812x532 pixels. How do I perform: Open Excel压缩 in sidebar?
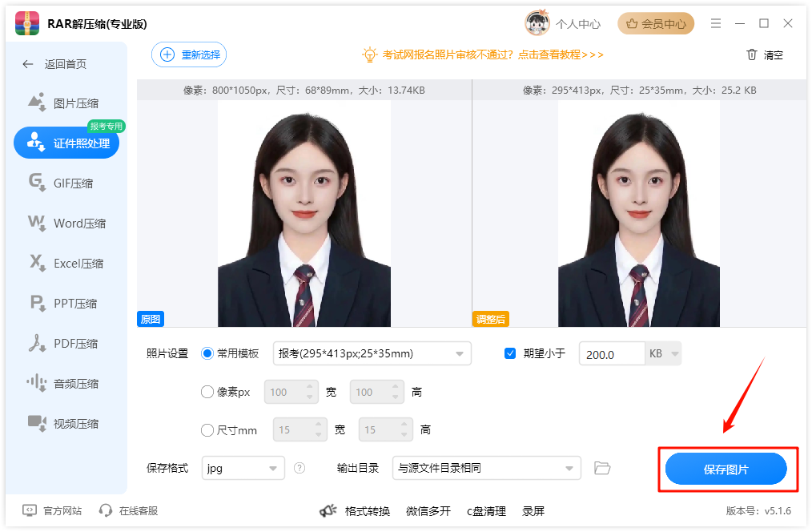point(66,264)
